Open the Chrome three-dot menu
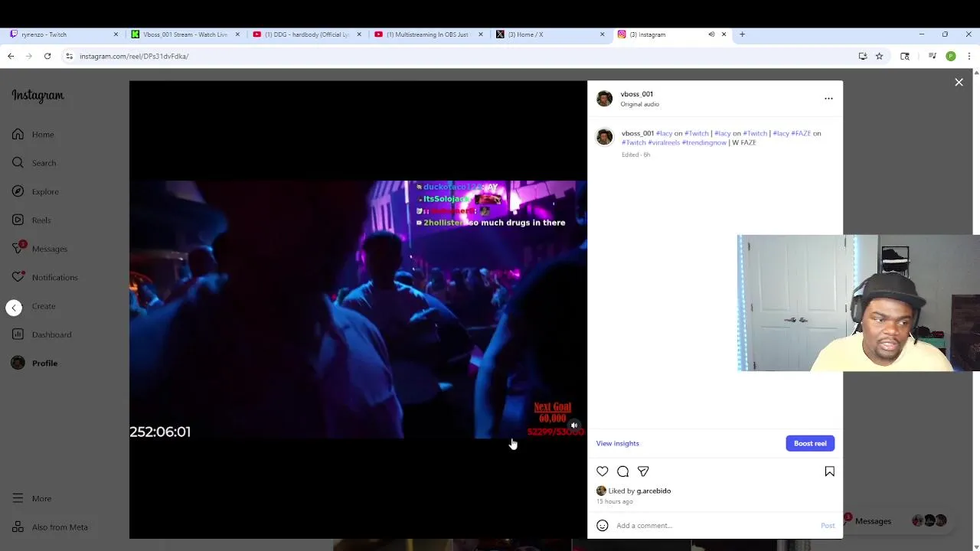 [x=969, y=56]
